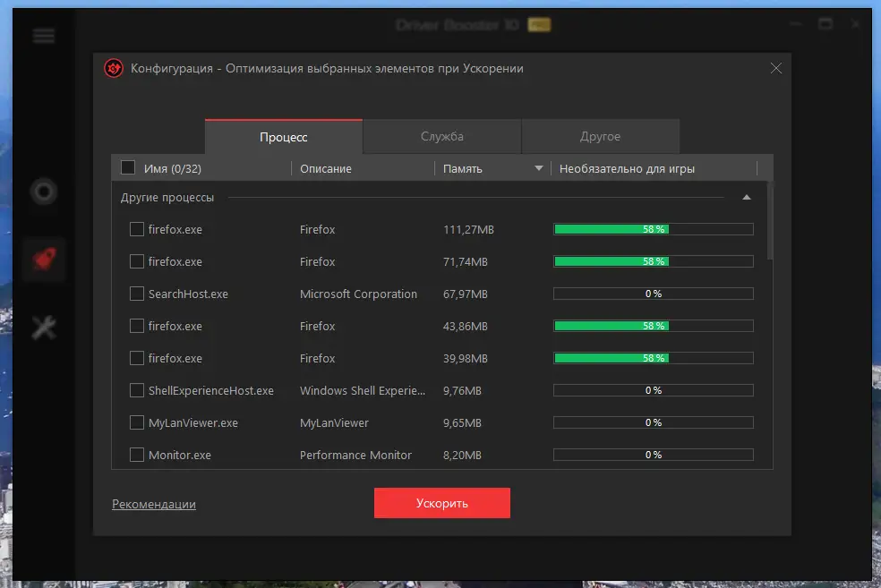Click the Необязательно для игры column header
The width and height of the screenshot is (881, 588).
pyautogui.click(x=627, y=168)
